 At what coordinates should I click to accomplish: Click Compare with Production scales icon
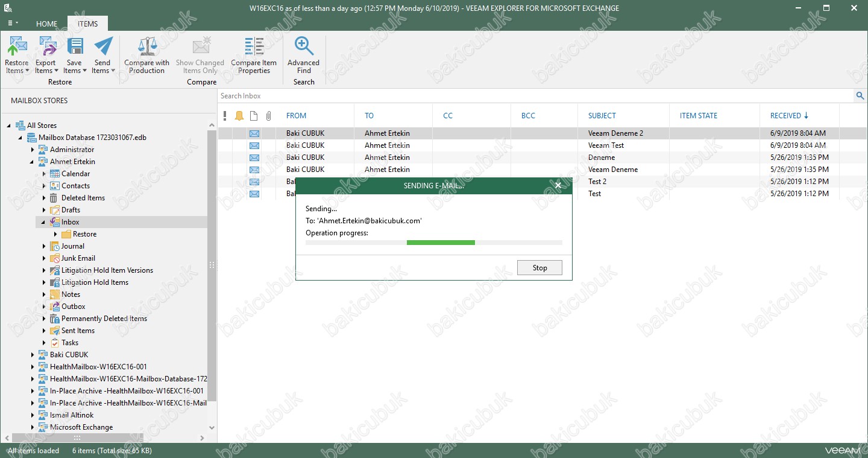[x=147, y=46]
